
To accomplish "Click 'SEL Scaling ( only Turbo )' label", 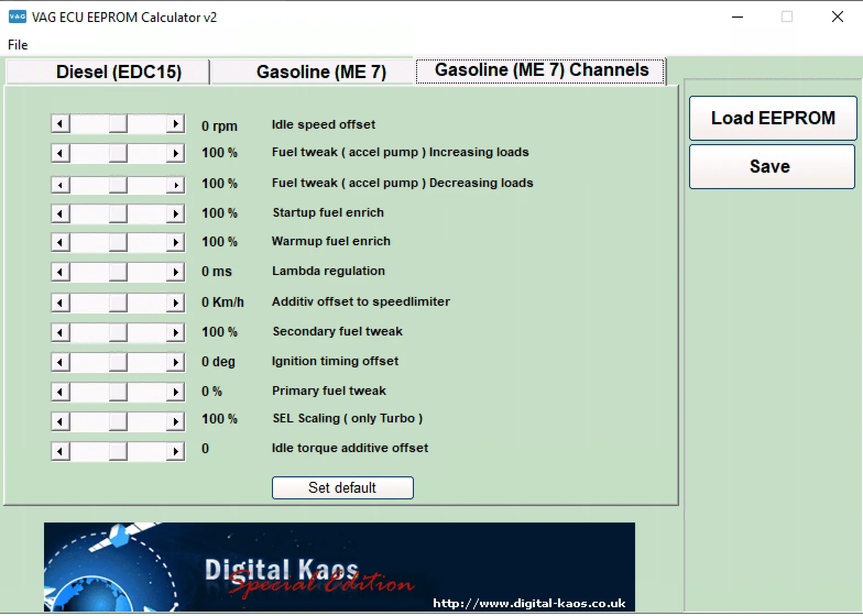I will coord(347,419).
